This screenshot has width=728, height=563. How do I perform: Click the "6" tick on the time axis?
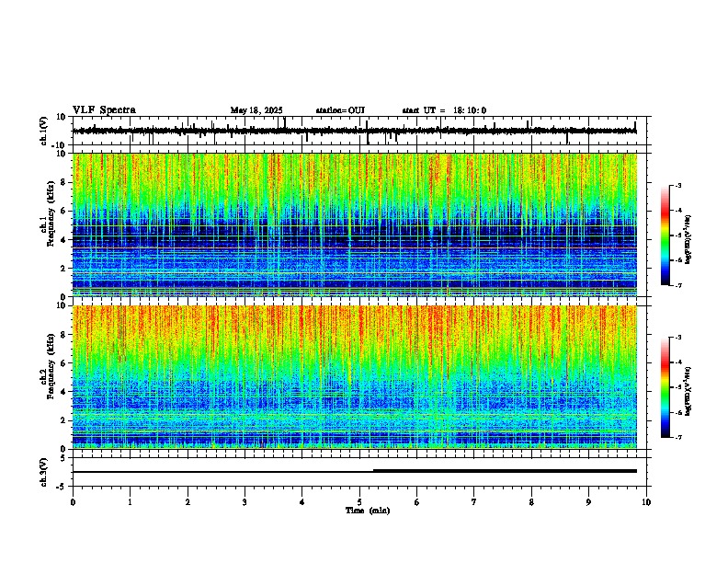[x=417, y=502]
